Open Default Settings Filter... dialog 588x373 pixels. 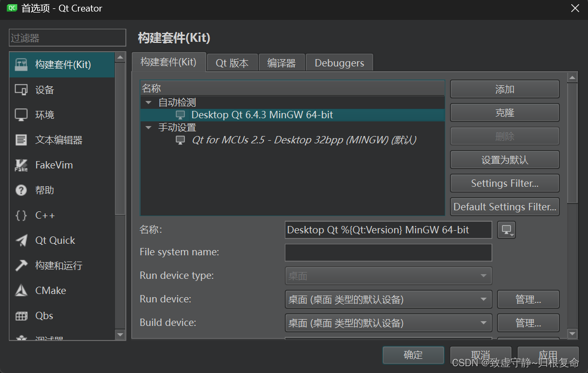[x=505, y=207]
